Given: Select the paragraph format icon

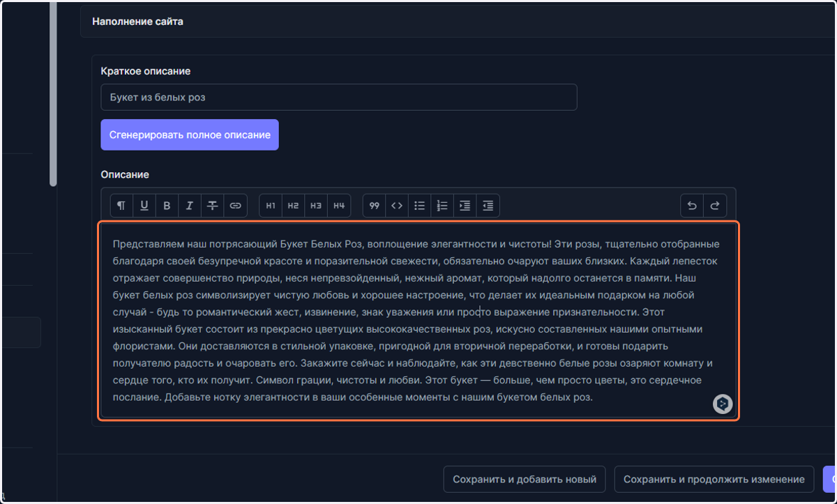Looking at the screenshot, I should point(121,206).
